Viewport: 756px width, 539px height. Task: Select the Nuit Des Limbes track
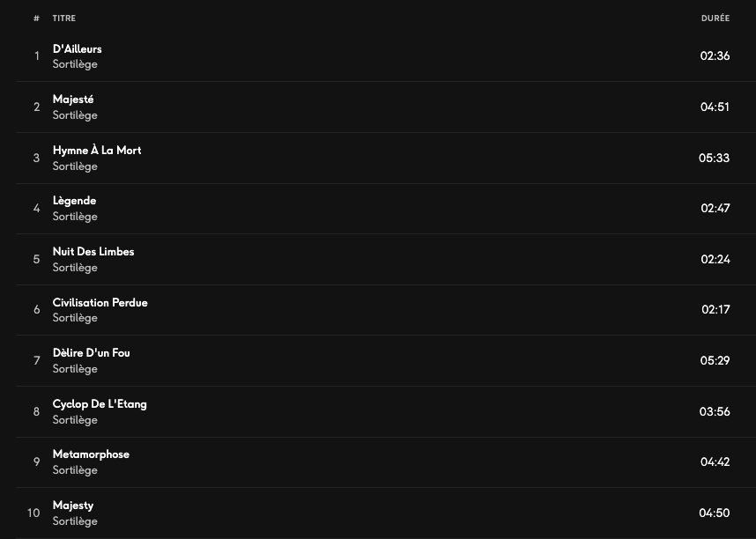tap(93, 252)
